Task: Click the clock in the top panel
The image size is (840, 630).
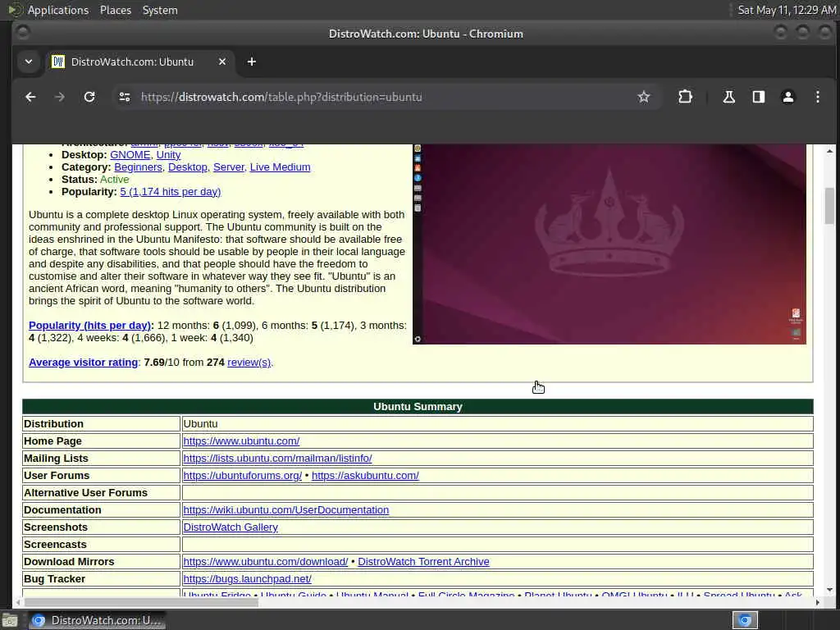Action: [787, 10]
